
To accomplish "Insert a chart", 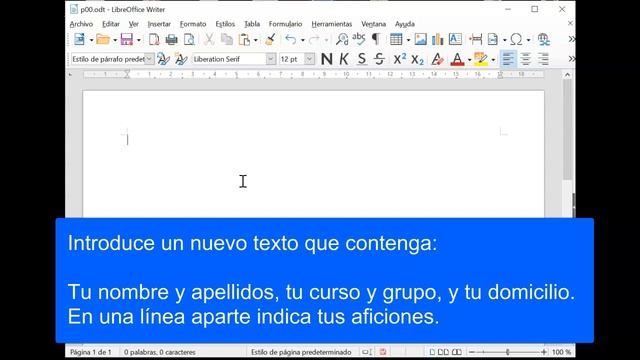I will point(438,40).
